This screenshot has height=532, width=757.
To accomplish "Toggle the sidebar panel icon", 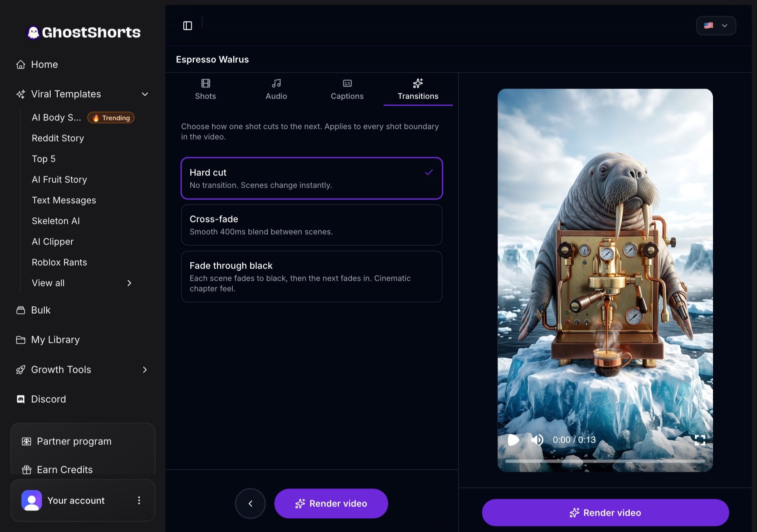I will point(188,25).
